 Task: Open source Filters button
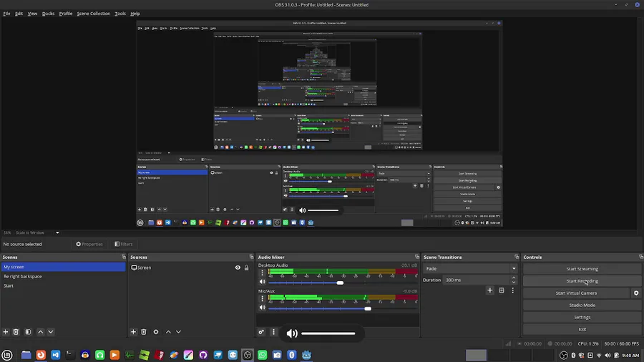[x=124, y=244]
